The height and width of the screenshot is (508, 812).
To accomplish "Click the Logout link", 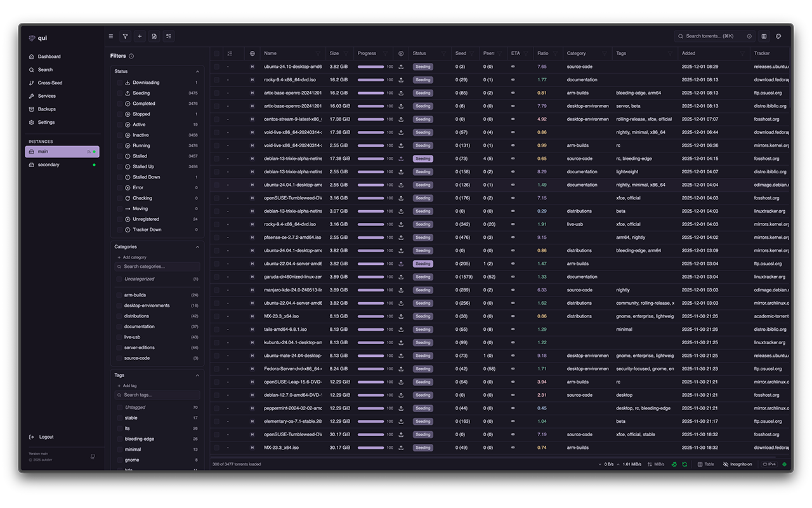I will point(46,437).
